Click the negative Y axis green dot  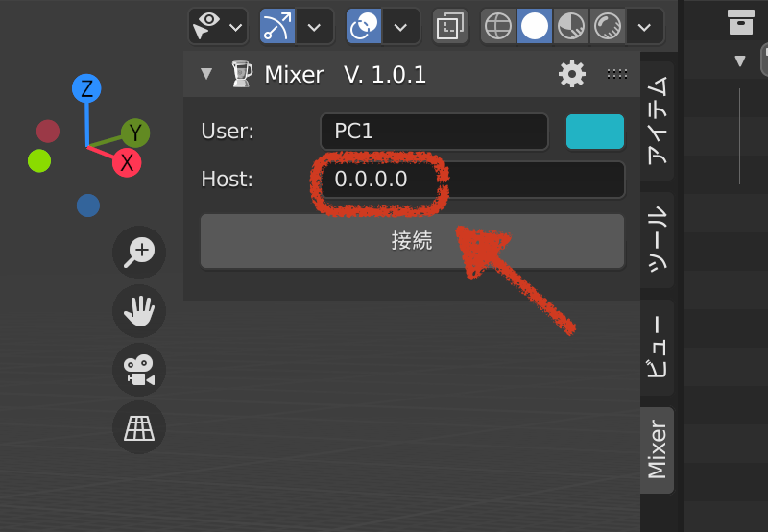39,160
